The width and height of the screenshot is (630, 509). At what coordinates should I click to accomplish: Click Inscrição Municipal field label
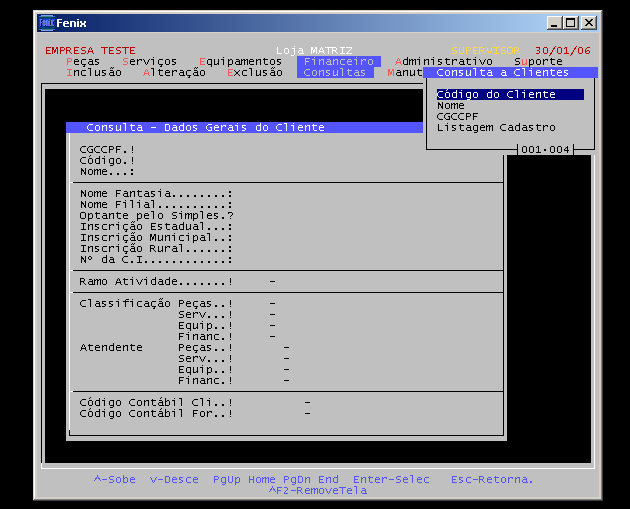pyautogui.click(x=156, y=237)
